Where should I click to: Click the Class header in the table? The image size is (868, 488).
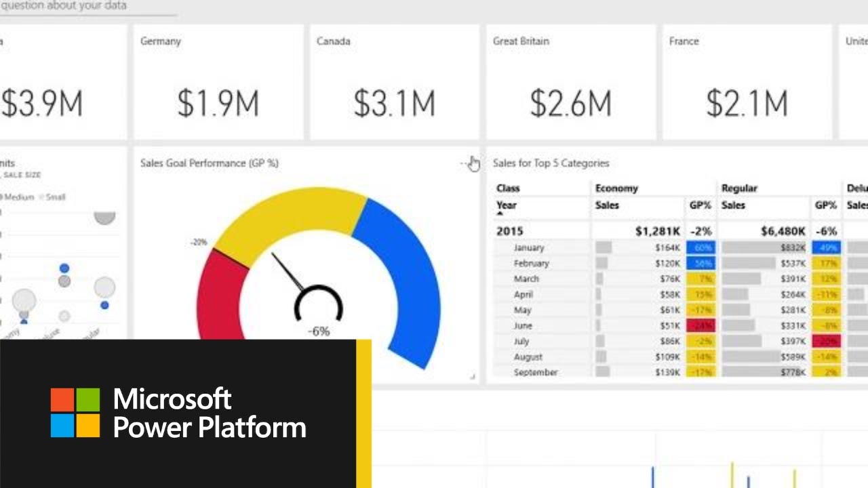point(508,188)
